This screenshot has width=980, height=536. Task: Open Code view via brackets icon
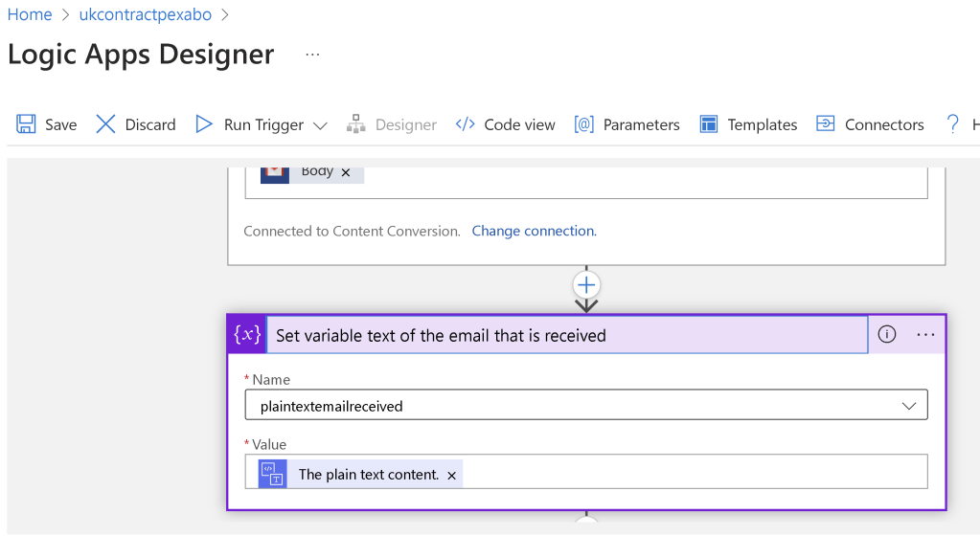465,123
